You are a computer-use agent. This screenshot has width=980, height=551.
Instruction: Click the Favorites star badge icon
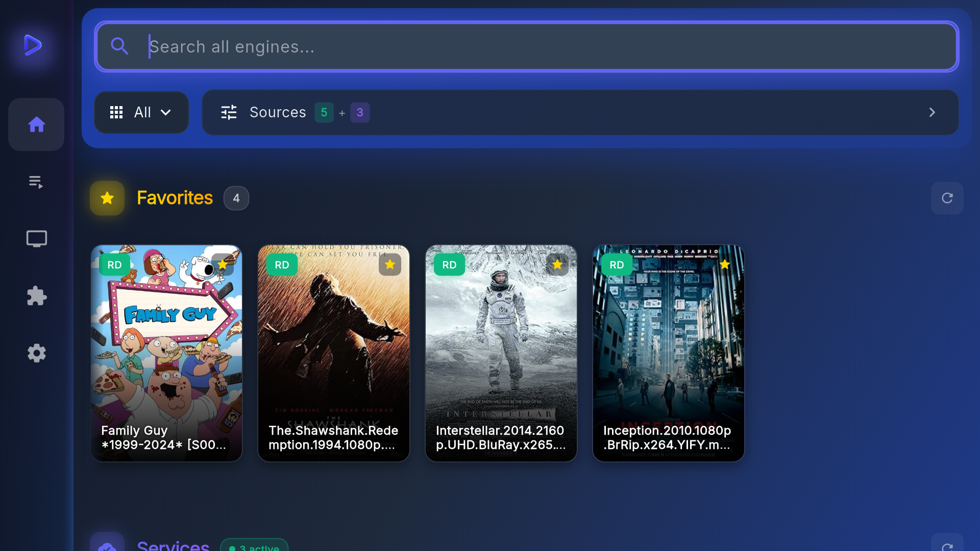coord(107,198)
